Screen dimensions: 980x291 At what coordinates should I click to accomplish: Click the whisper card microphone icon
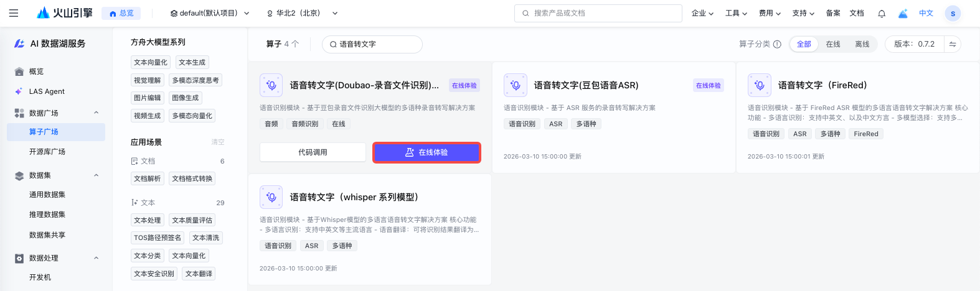pyautogui.click(x=271, y=197)
